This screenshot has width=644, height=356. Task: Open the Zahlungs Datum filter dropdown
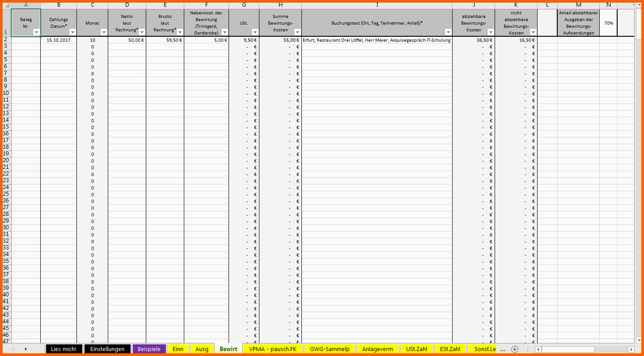tap(72, 32)
